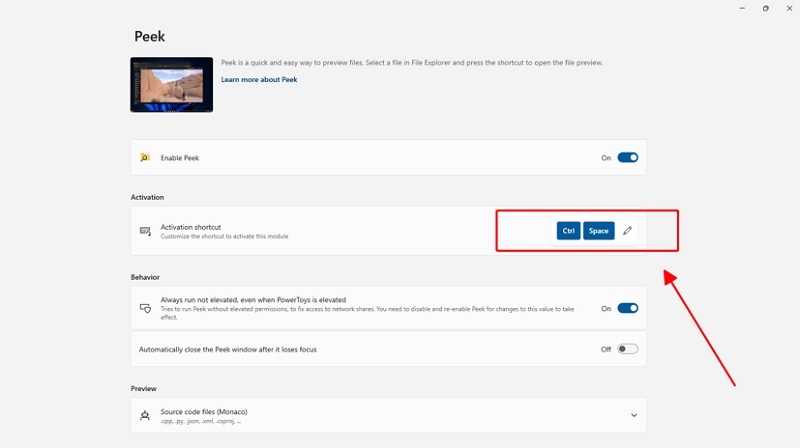Click the Activation shortcut row title
The width and height of the screenshot is (800, 448).
point(190,227)
